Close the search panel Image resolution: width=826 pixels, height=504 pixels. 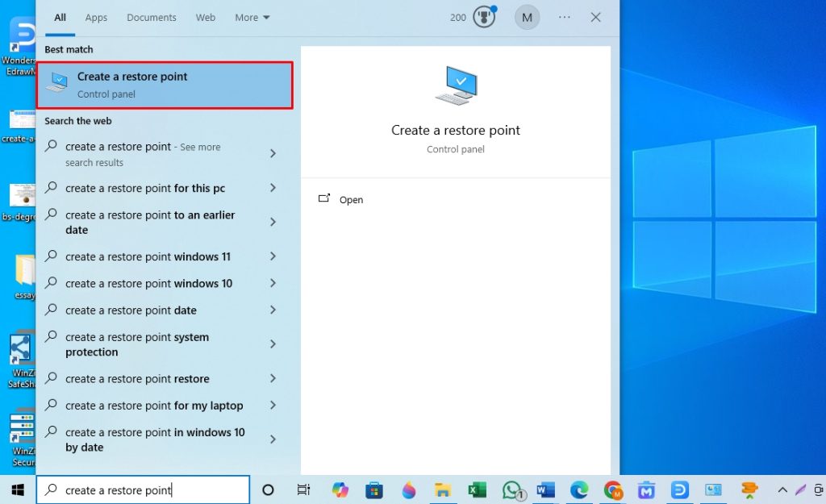[x=596, y=18]
